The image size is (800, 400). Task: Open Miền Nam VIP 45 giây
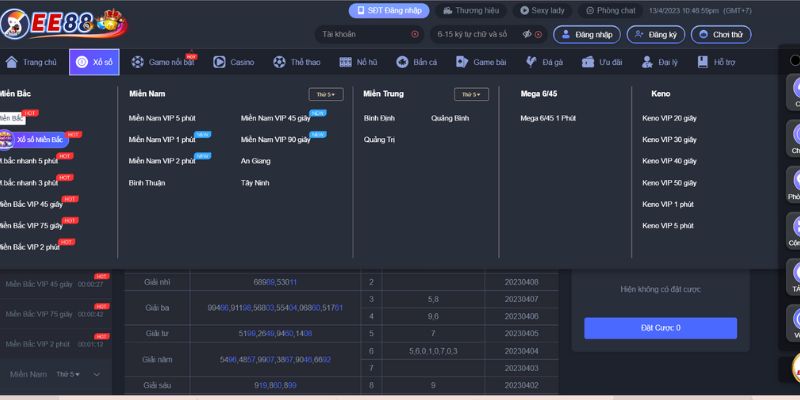276,118
